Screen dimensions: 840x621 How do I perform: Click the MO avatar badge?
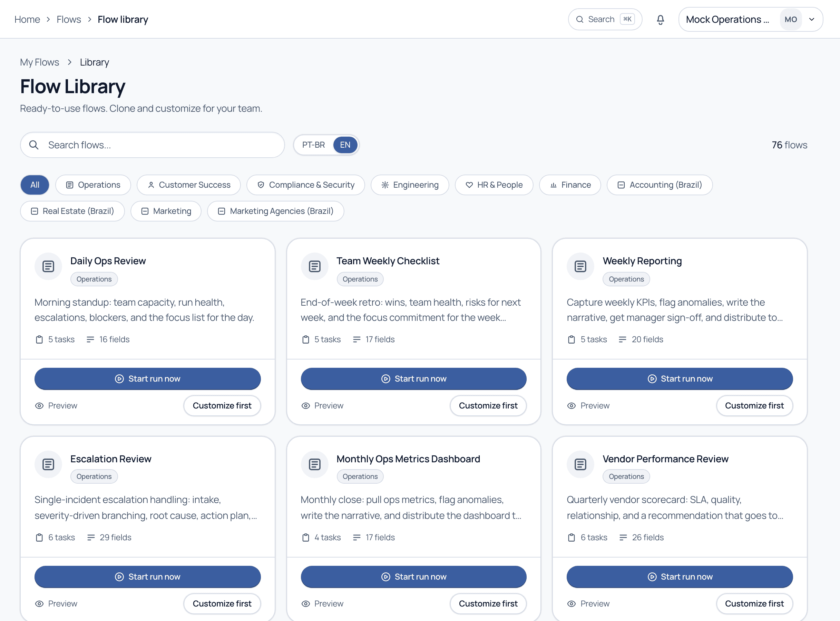coord(790,20)
